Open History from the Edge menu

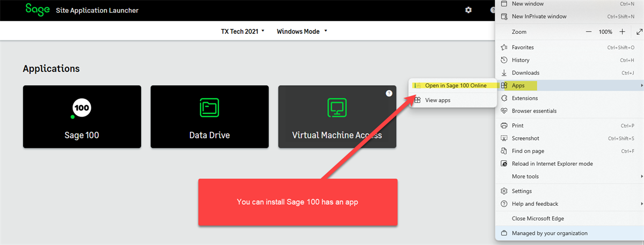pos(569,60)
